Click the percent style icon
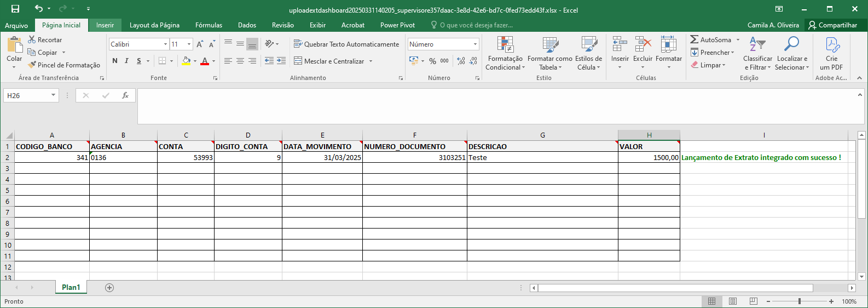This screenshot has width=868, height=308. [x=432, y=61]
